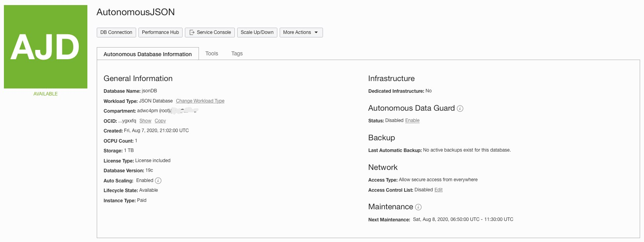
Task: Copy the OCID value
Action: [x=160, y=121]
